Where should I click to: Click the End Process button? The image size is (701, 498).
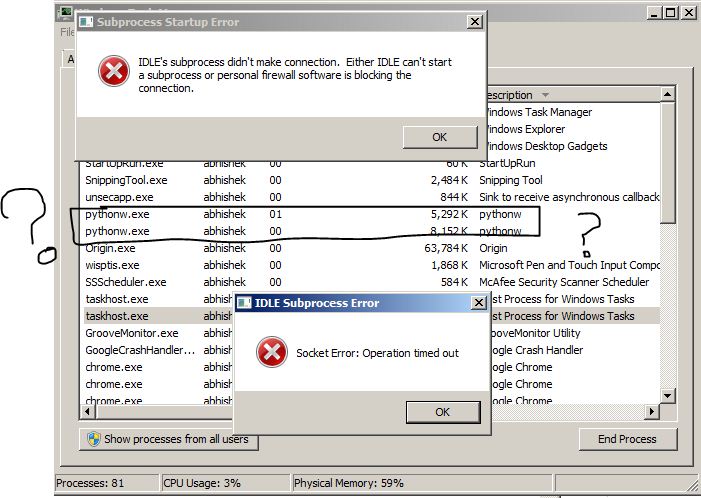pyautogui.click(x=627, y=439)
